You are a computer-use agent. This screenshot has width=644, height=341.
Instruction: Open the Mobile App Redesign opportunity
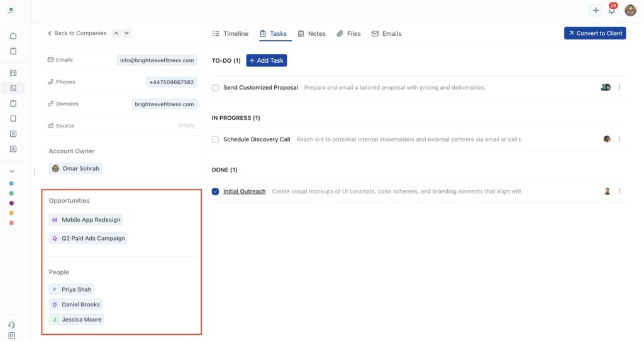(86, 220)
